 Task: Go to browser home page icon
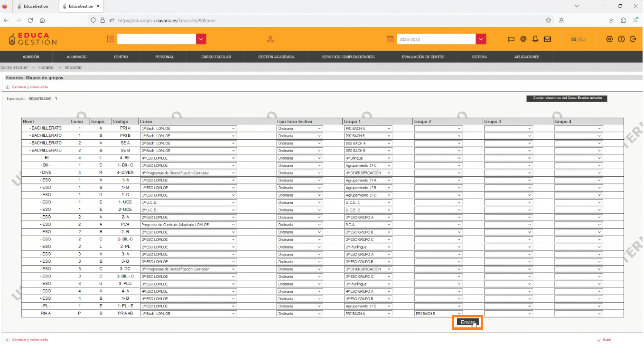(42, 20)
